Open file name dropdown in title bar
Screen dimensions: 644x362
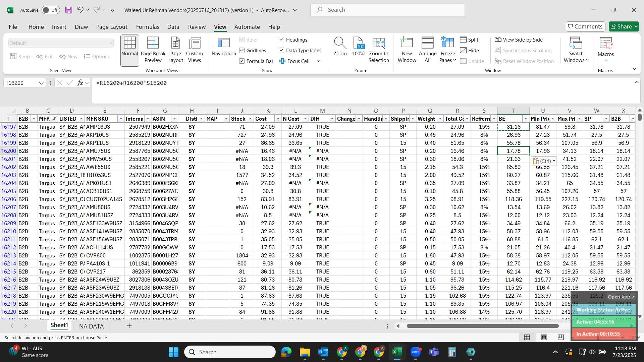(x=295, y=10)
